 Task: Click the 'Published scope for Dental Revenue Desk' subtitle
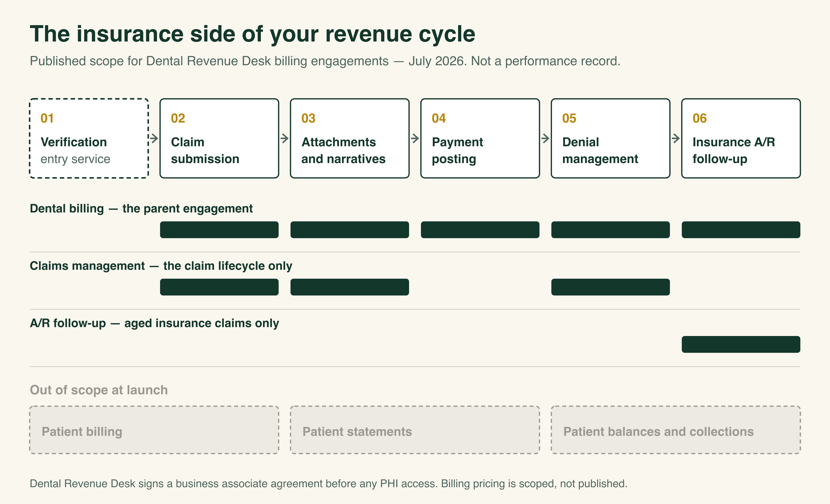click(x=325, y=61)
